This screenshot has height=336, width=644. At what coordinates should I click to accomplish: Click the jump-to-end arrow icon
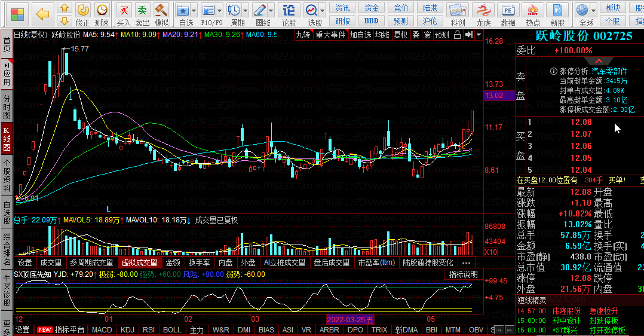(x=468, y=35)
